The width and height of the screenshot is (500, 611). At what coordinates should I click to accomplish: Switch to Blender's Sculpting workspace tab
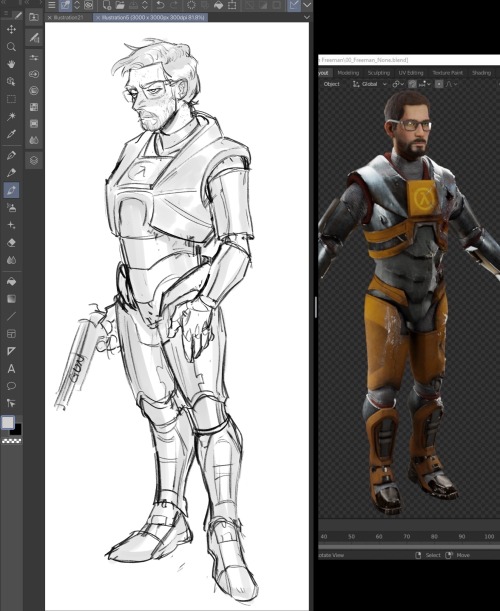pos(378,73)
